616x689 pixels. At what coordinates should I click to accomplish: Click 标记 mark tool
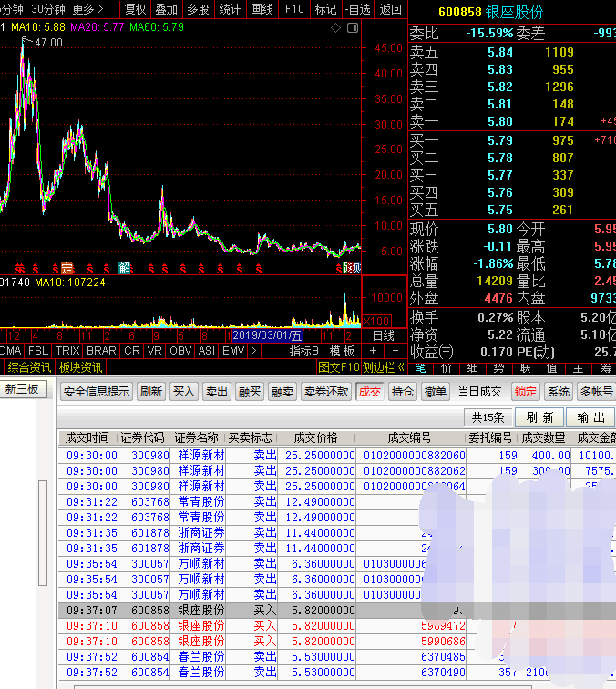[325, 9]
